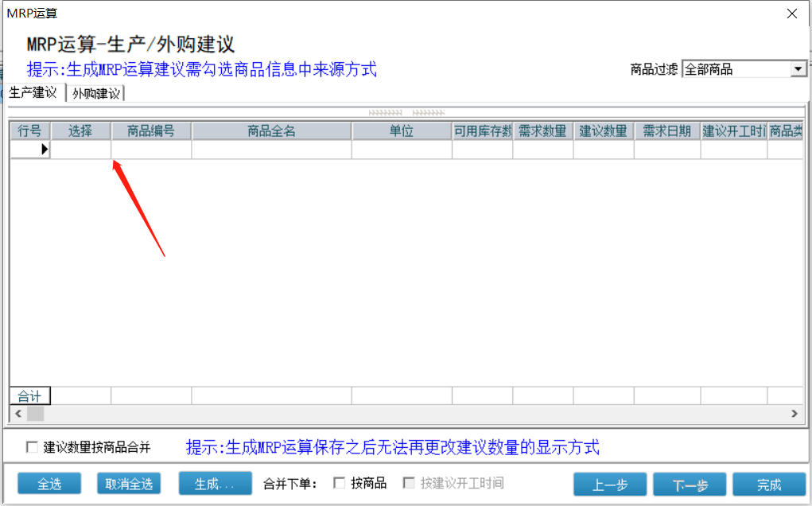Click the row pointer arrow indicator

[x=45, y=149]
